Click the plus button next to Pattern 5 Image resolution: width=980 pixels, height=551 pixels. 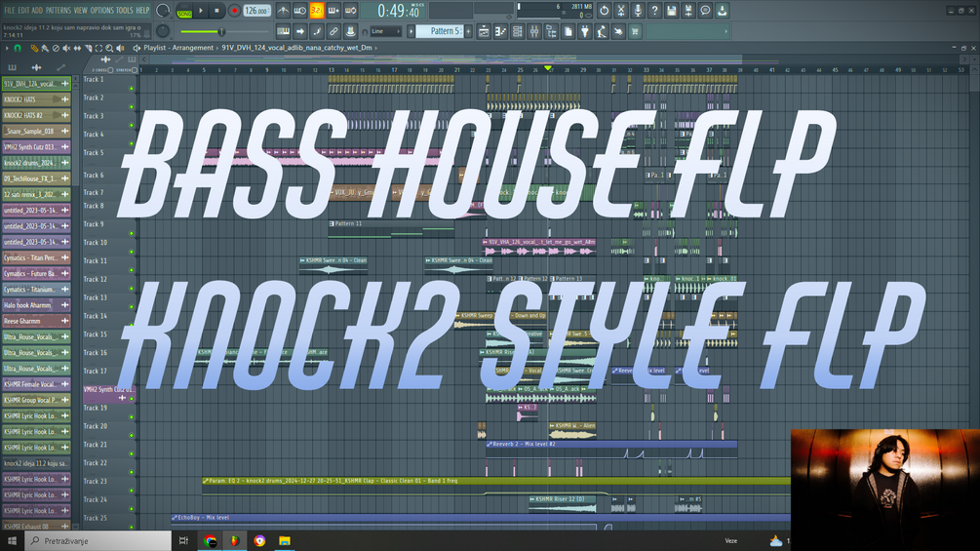pyautogui.click(x=468, y=31)
